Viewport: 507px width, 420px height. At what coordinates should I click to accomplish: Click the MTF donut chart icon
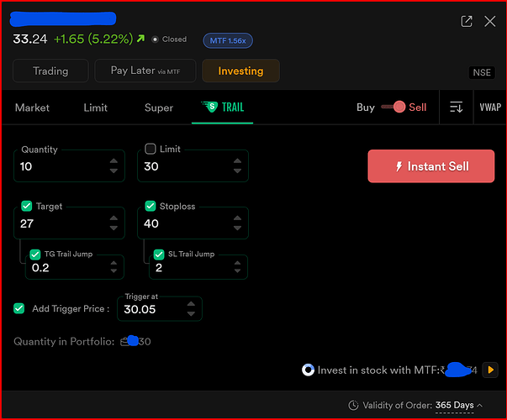pos(308,370)
